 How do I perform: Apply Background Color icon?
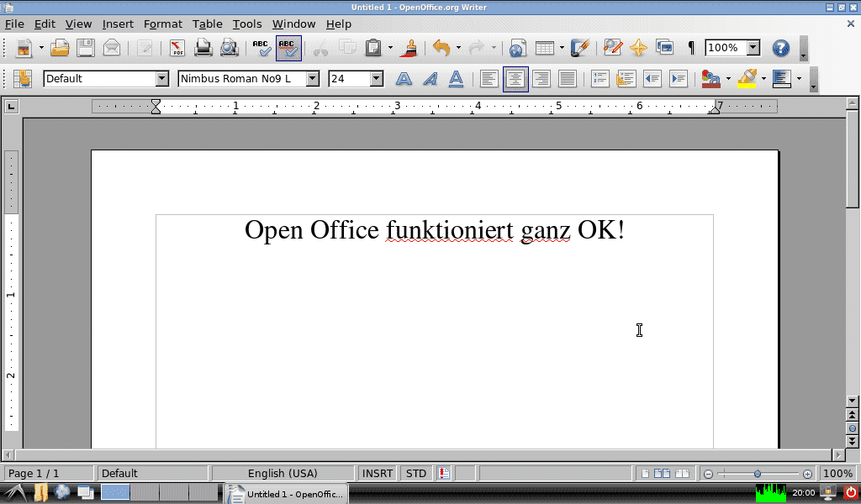point(782,79)
